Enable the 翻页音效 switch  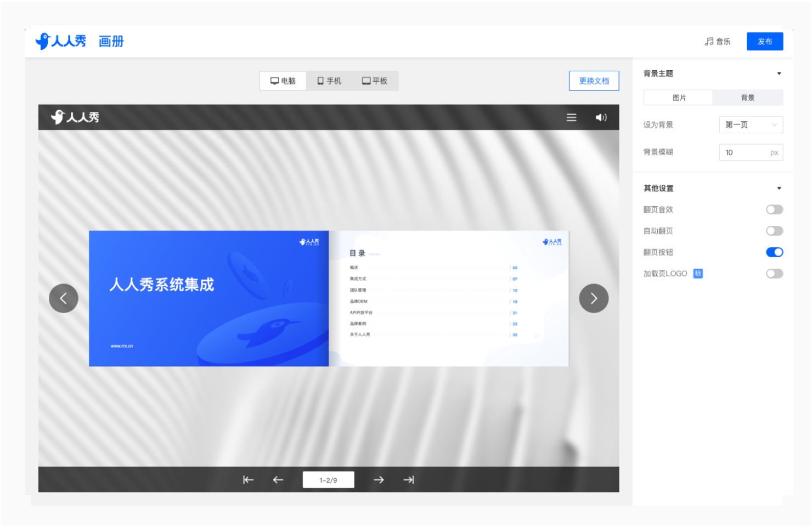(x=774, y=209)
